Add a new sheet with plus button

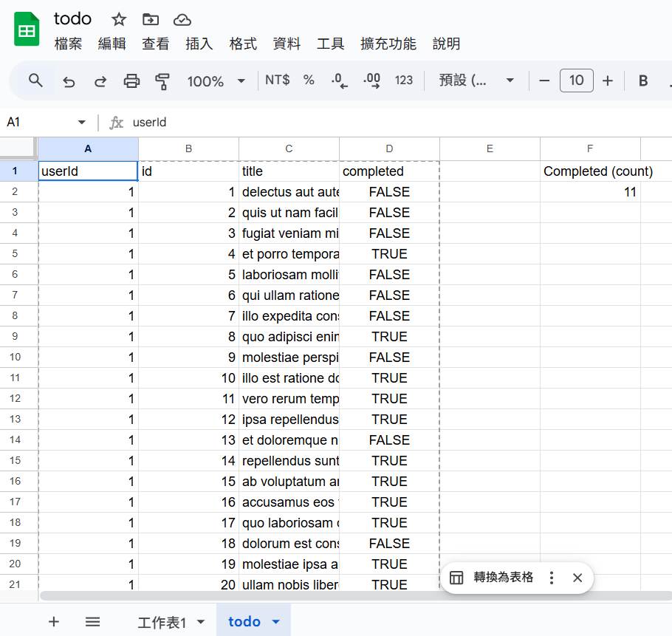[54, 621]
